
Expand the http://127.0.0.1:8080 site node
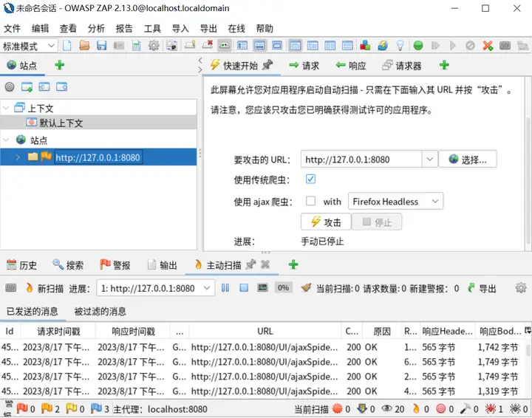click(x=18, y=157)
